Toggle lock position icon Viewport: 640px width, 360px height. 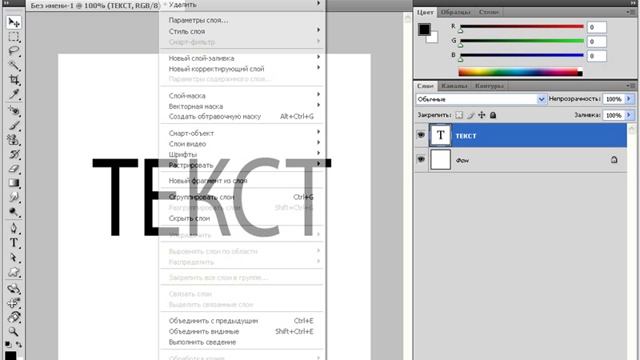coord(482,115)
